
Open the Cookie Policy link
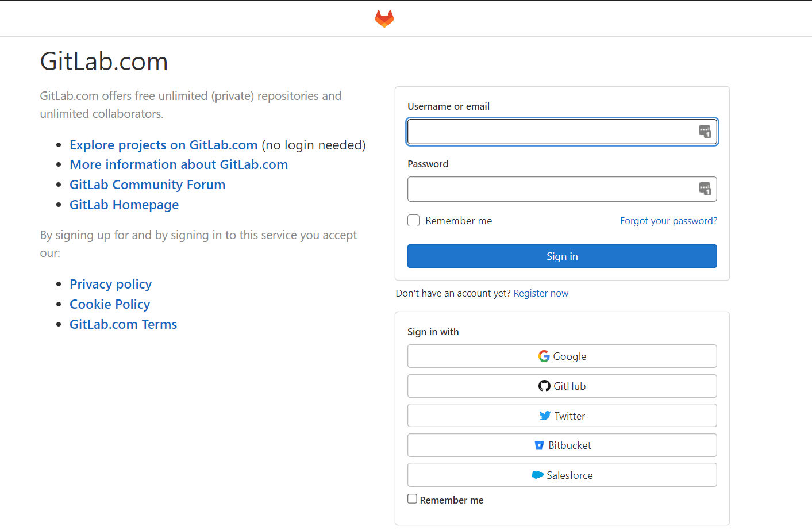coord(110,304)
